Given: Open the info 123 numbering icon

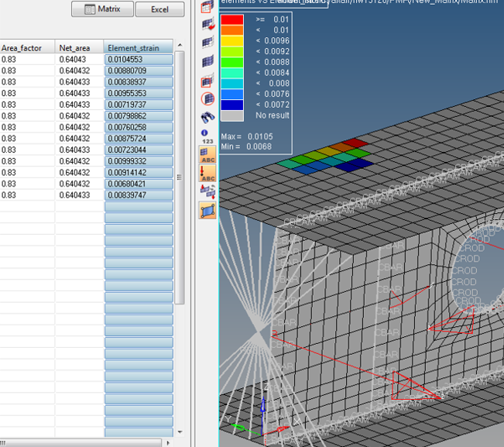Looking at the screenshot, I should pyautogui.click(x=207, y=136).
